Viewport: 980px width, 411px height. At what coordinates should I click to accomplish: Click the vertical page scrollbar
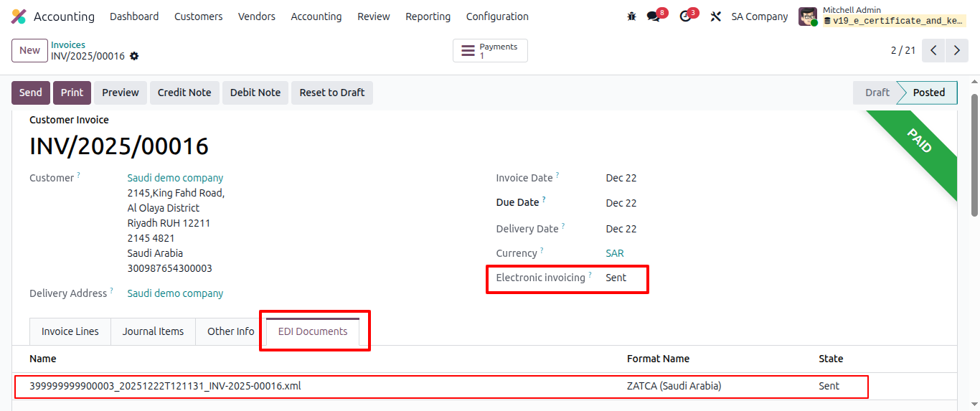pyautogui.click(x=974, y=154)
